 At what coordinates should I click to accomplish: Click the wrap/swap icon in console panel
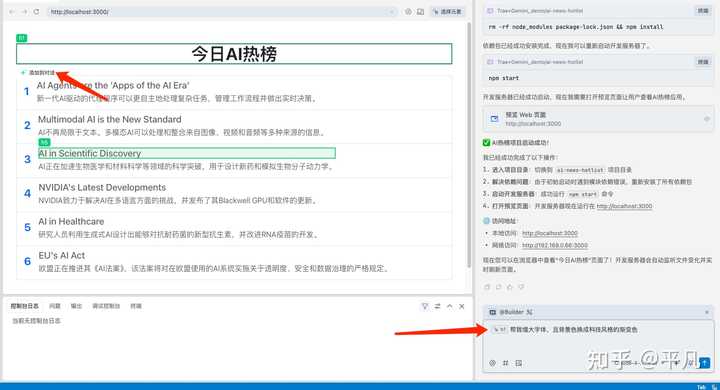click(x=437, y=306)
